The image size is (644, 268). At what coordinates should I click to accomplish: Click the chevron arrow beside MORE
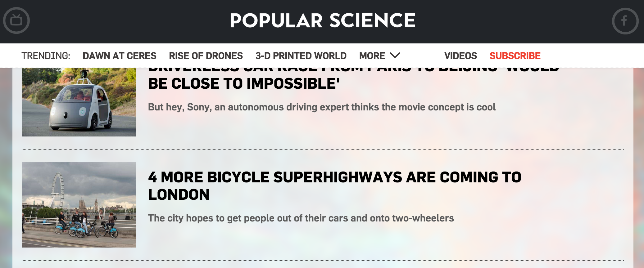coord(395,56)
